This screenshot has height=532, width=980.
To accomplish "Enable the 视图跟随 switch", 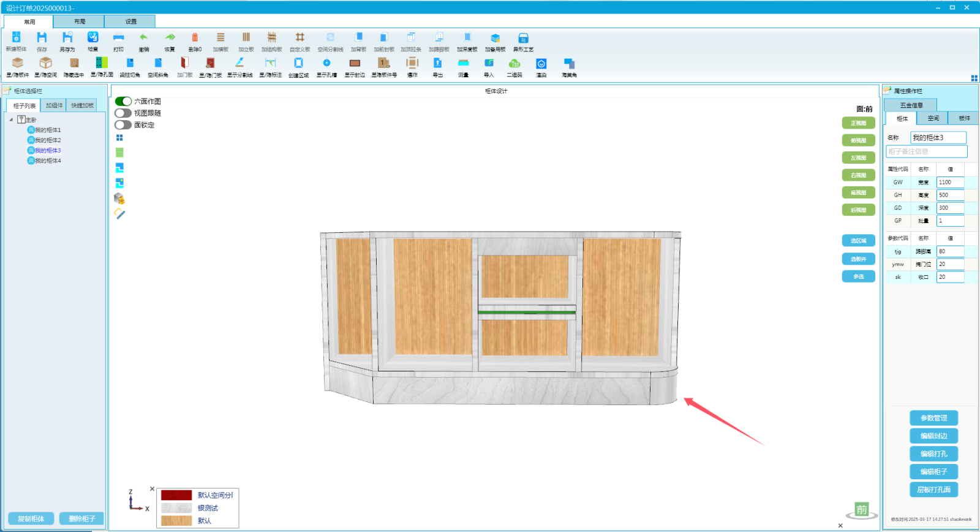I will [x=123, y=113].
